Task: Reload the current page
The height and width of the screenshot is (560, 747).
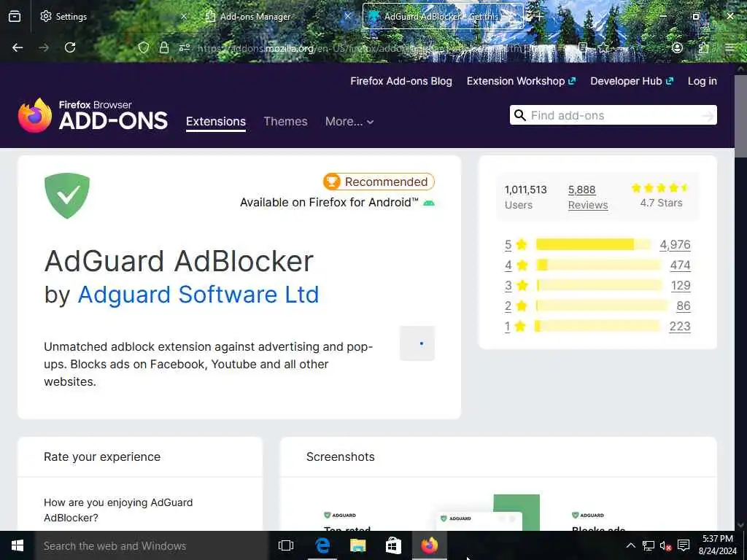Action: [70, 47]
